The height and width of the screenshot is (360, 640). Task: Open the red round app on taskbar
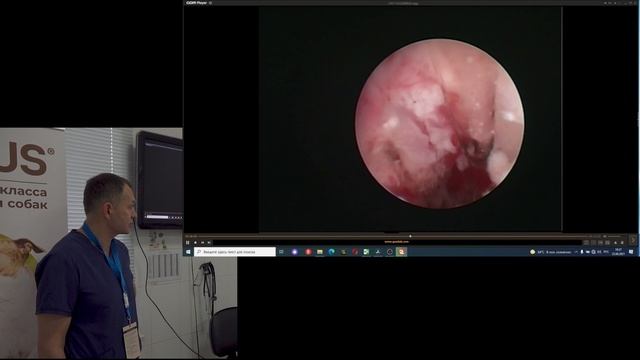tap(308, 252)
